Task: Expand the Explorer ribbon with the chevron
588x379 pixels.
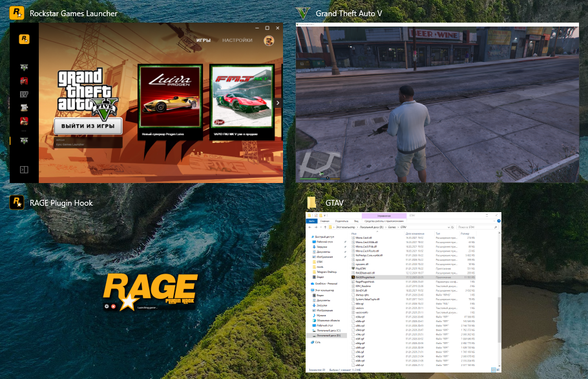Action: tap(494, 221)
